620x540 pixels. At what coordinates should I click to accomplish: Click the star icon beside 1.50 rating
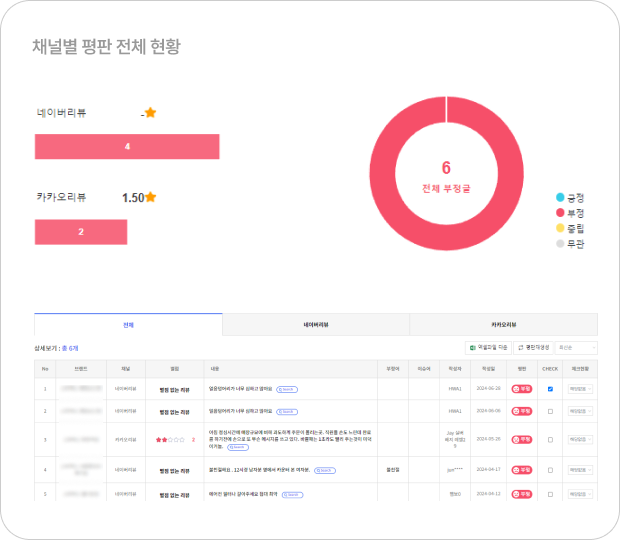point(151,197)
